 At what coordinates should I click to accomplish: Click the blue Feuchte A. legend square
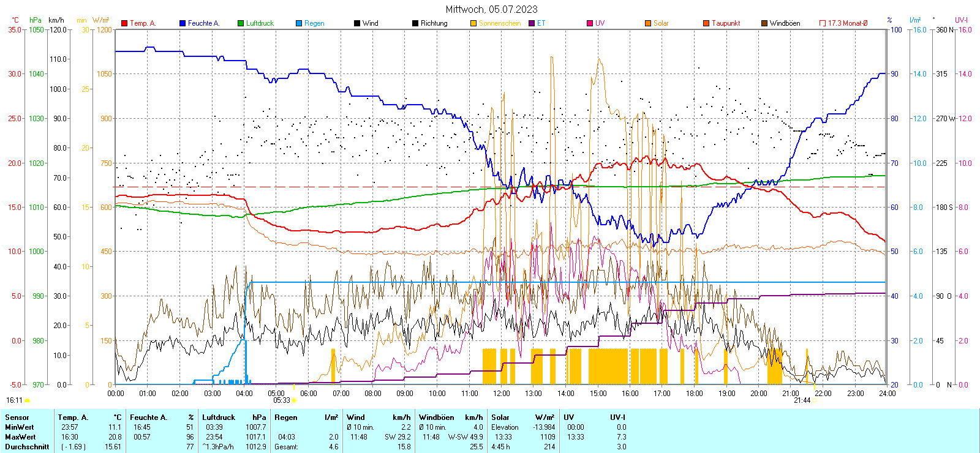(183, 23)
